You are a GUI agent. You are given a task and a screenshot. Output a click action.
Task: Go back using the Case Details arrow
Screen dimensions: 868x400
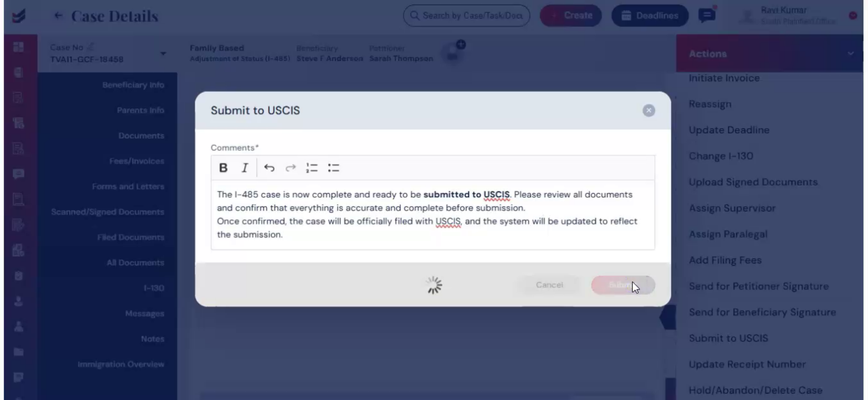coord(58,16)
